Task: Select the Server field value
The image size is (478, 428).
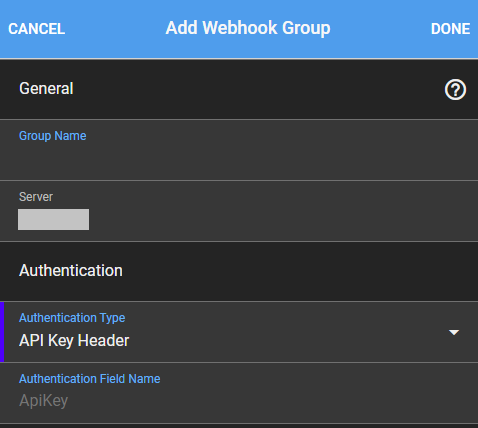Action: (x=53, y=219)
